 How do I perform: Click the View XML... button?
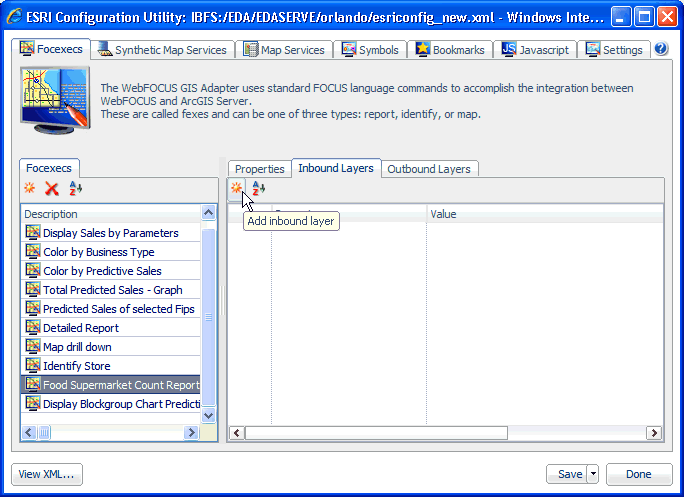pyautogui.click(x=47, y=474)
